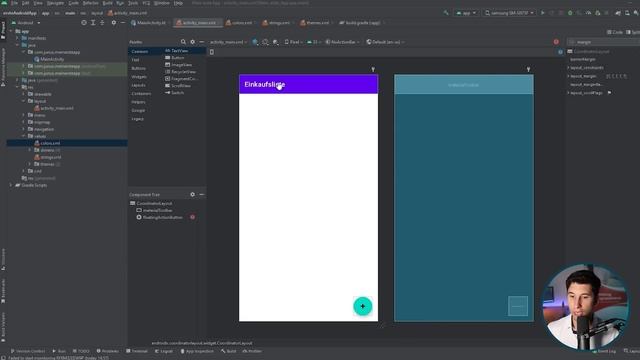Click Expand All in Project panel

[x=93, y=22]
